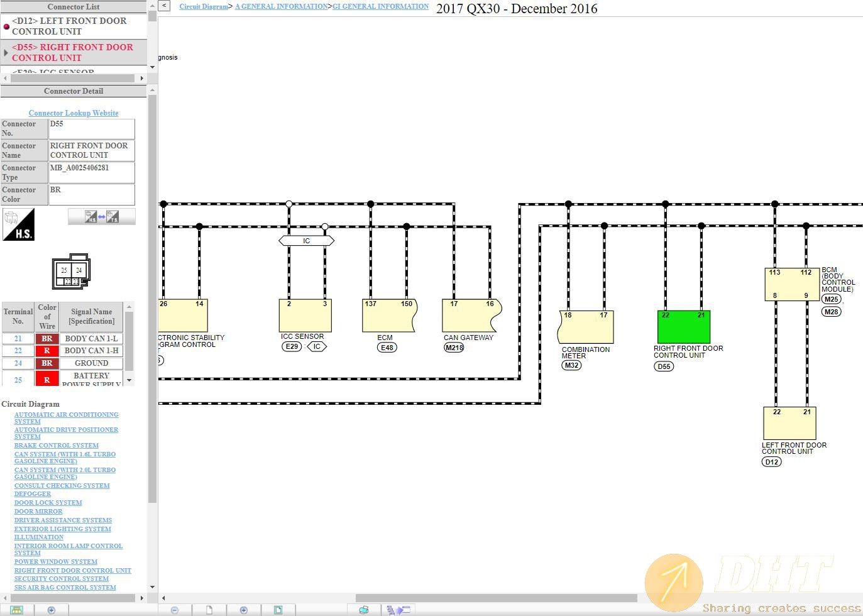Zoom in the left panel with plus icon

[x=52, y=610]
